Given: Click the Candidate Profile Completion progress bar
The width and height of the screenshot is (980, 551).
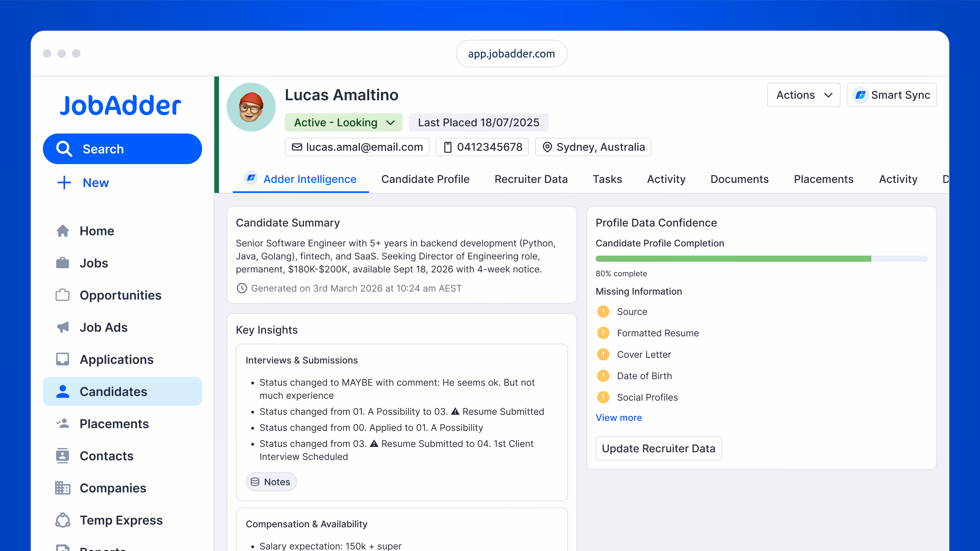Looking at the screenshot, I should [762, 259].
